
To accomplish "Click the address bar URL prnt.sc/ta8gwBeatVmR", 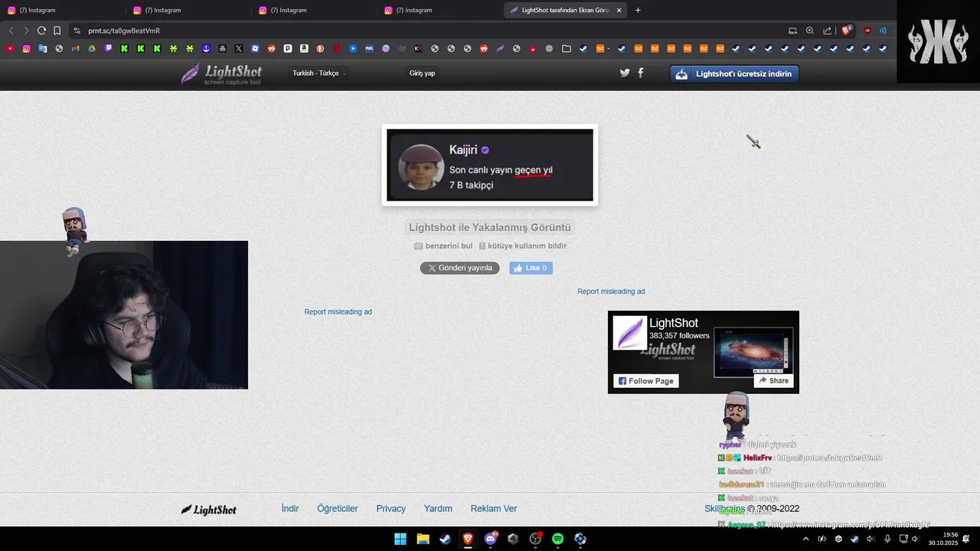I will tap(124, 31).
